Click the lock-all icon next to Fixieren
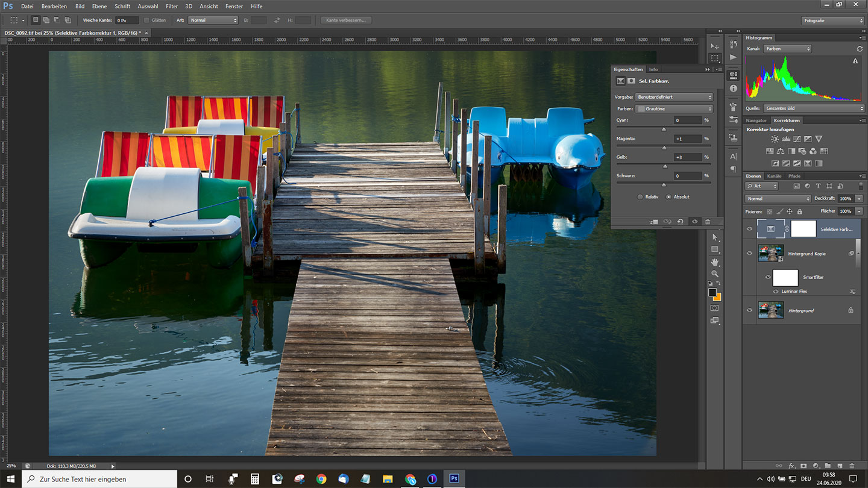Viewport: 868px width, 488px height. point(799,211)
